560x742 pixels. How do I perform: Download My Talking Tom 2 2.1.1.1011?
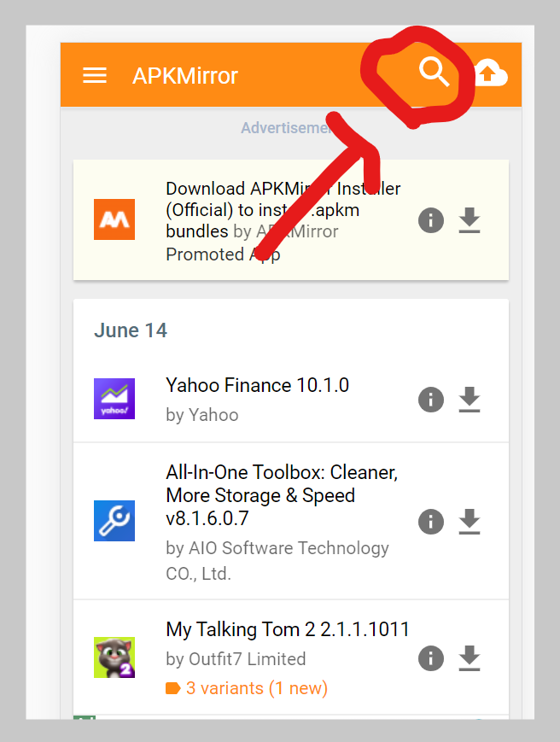click(470, 658)
